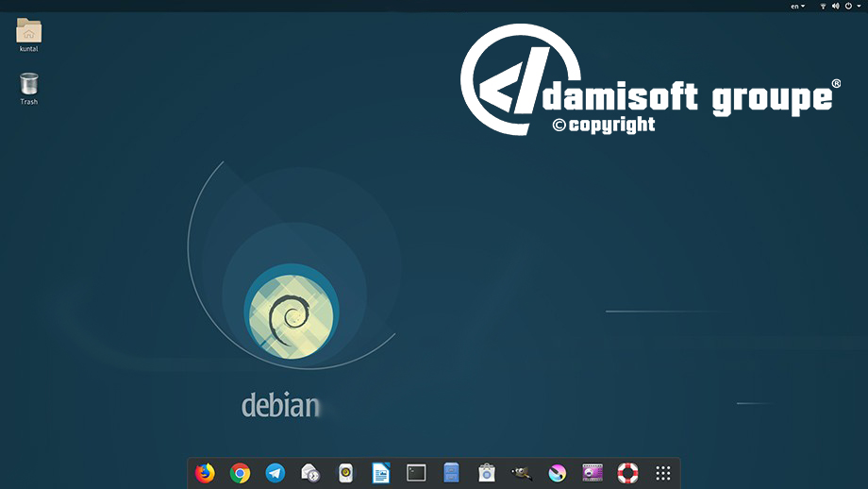Open LibreOffice Writer from dock
Viewport: 868px width, 489px height.
[x=380, y=473]
